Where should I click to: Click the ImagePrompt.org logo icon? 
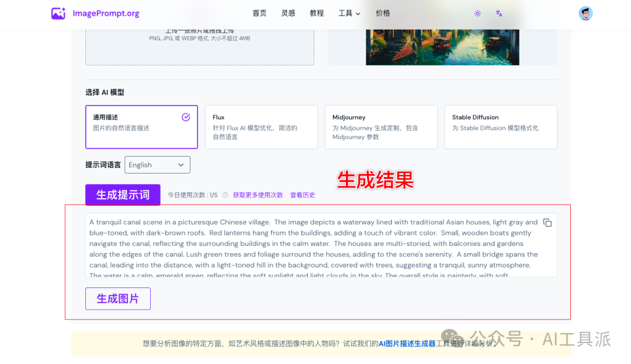tap(58, 13)
